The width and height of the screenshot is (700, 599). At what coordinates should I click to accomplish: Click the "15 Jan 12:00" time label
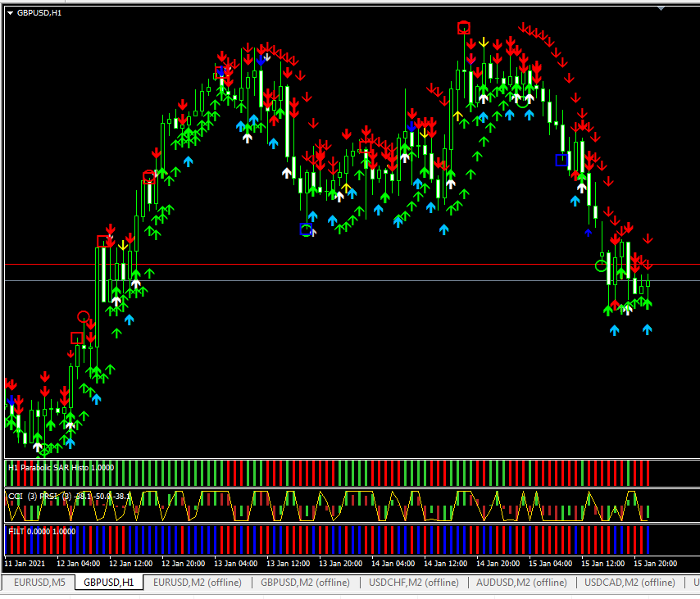tap(603, 563)
